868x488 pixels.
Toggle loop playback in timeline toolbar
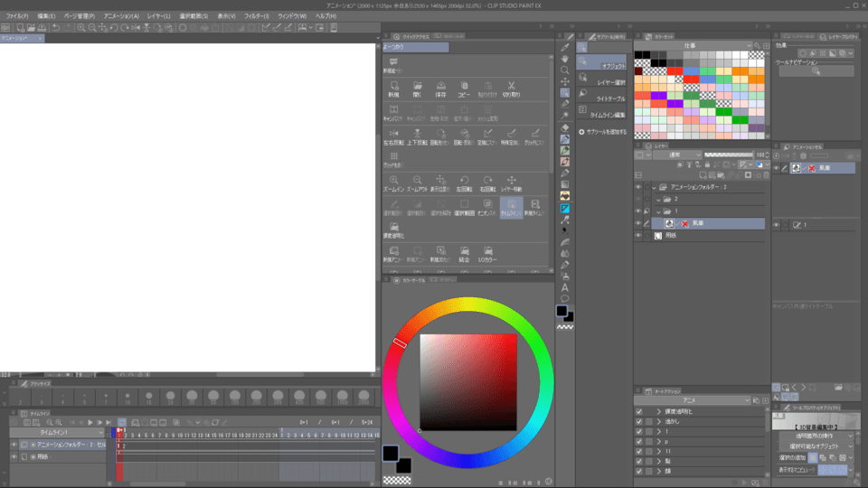tap(122, 422)
